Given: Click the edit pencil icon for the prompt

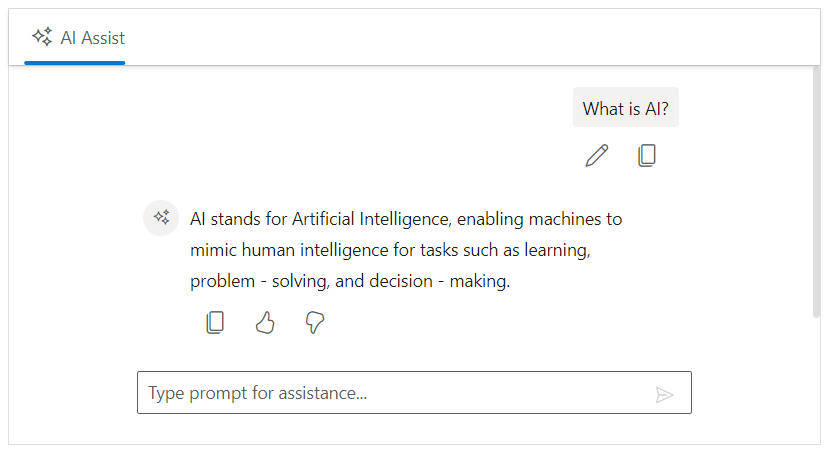Looking at the screenshot, I should click(x=597, y=156).
